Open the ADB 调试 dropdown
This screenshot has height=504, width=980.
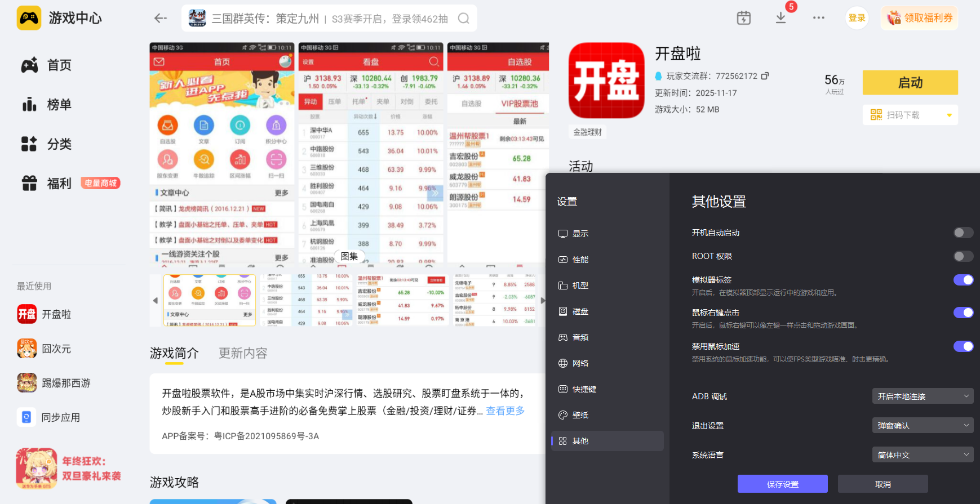click(923, 396)
